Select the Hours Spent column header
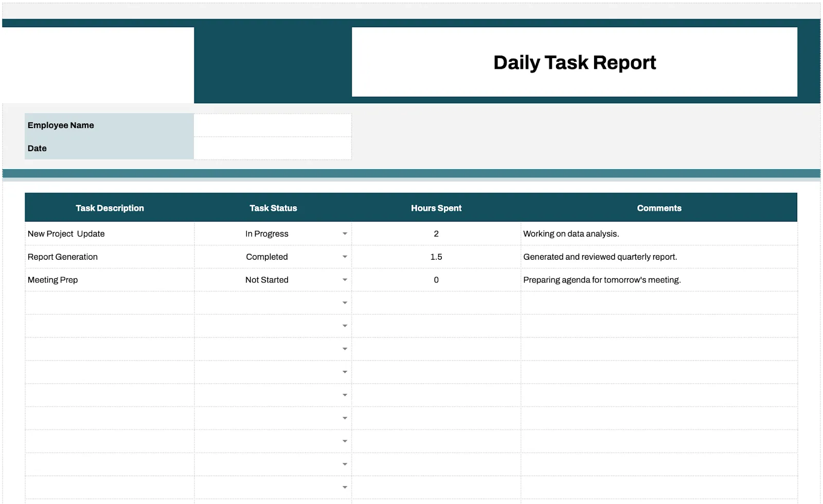Viewport: 823px width, 504px height. tap(436, 208)
